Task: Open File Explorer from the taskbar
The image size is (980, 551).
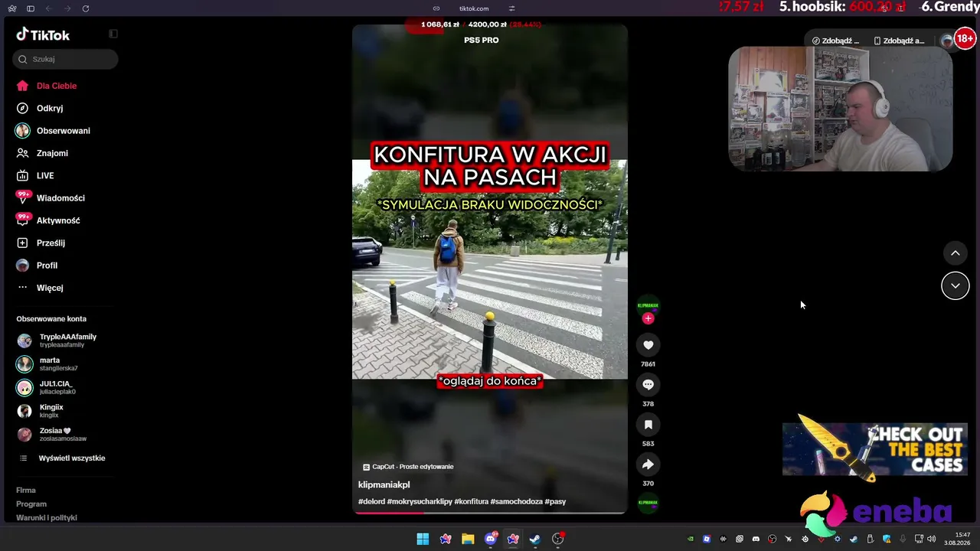Action: pyautogui.click(x=468, y=540)
